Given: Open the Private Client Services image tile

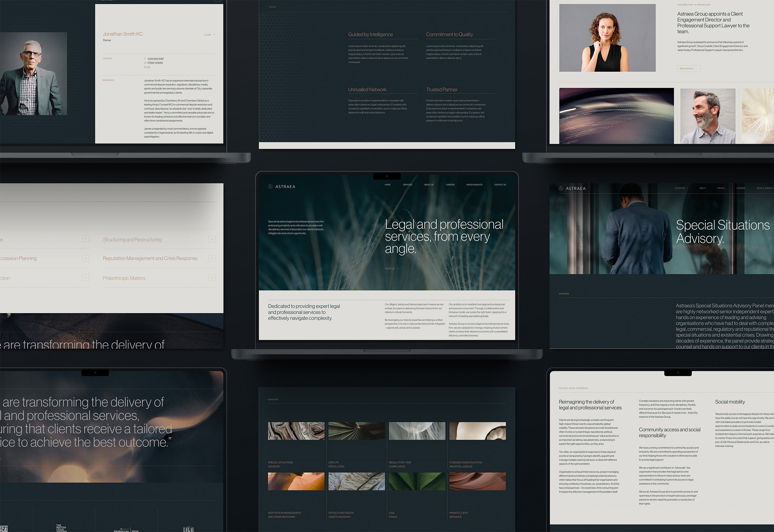Looking at the screenshot, I should [477, 481].
